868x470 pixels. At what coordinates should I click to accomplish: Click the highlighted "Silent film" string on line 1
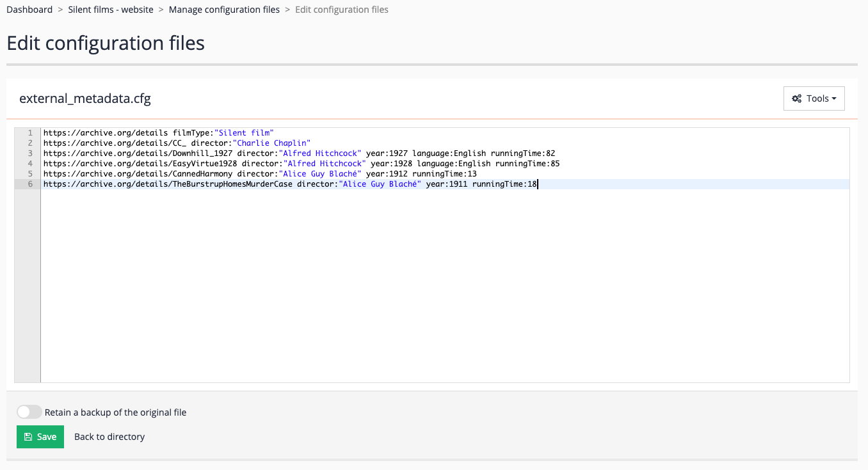coord(245,132)
